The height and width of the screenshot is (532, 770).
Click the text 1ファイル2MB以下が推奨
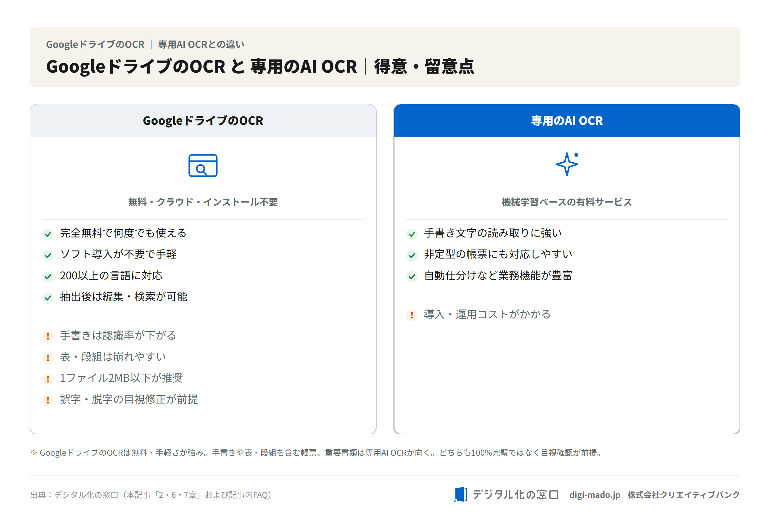tap(121, 378)
